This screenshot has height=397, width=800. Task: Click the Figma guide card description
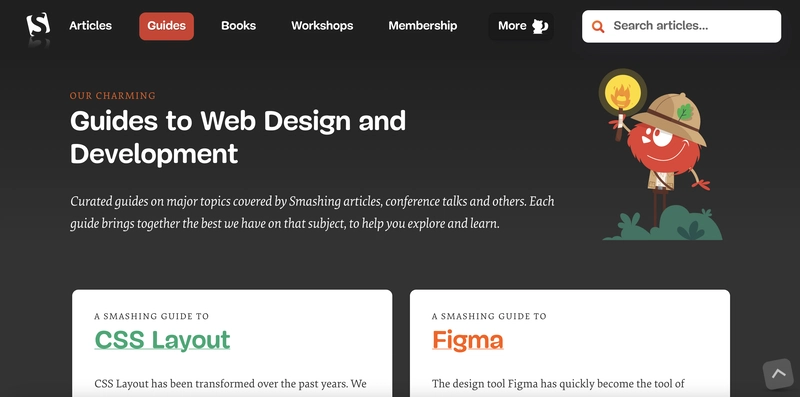click(x=558, y=384)
